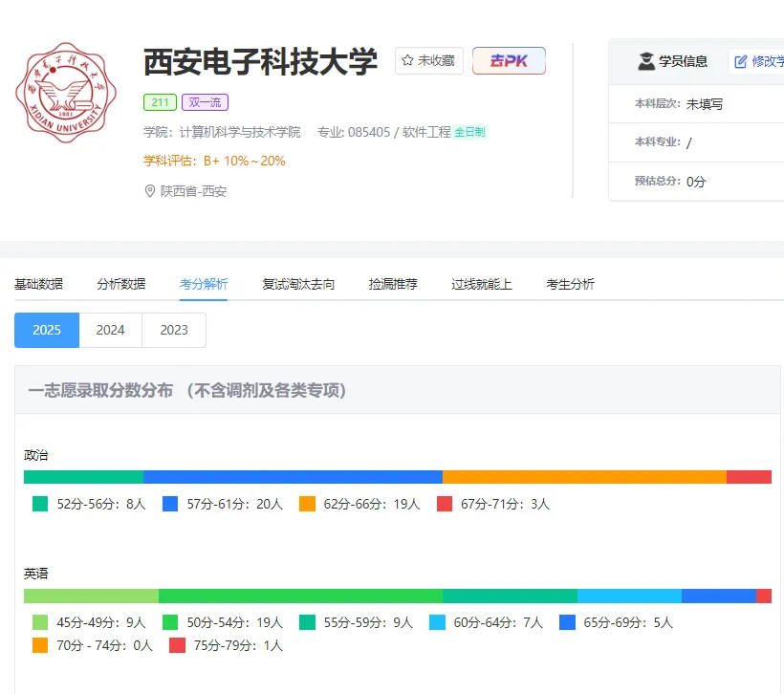
Task: Click the 学员信息 graduate user icon
Action: click(646, 61)
